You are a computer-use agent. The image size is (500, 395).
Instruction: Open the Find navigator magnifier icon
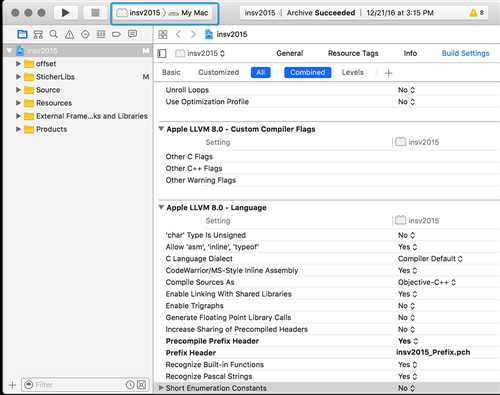53,34
